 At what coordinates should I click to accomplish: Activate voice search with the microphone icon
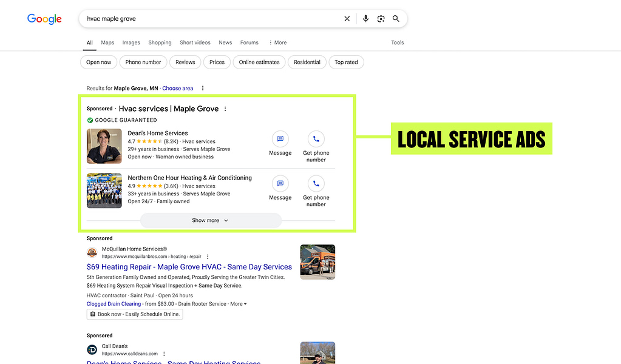click(x=365, y=19)
